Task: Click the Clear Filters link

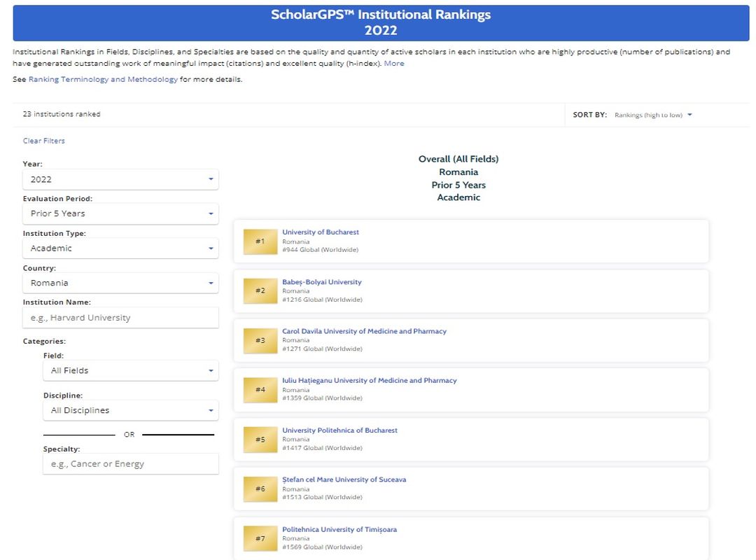Action: [43, 141]
